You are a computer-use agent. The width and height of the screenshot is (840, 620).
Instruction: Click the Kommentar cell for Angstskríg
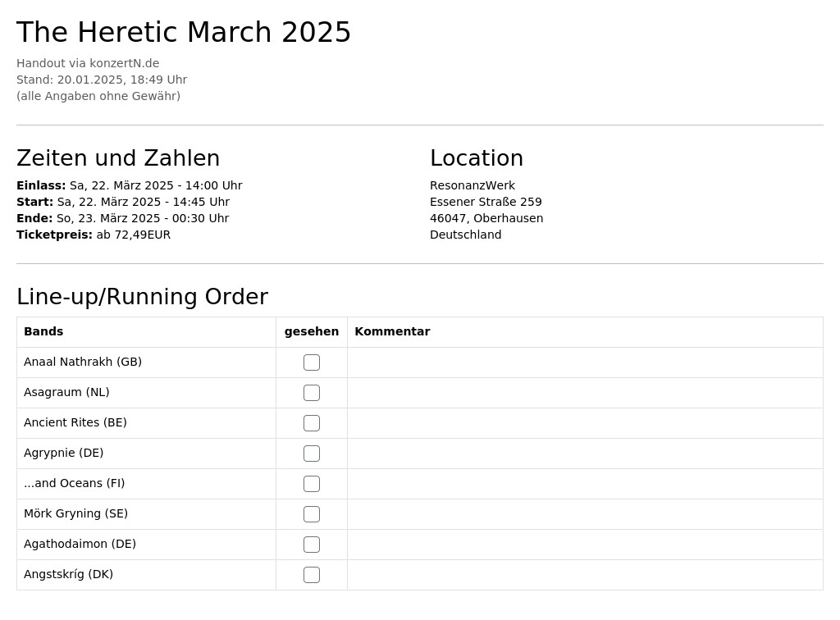click(x=585, y=575)
